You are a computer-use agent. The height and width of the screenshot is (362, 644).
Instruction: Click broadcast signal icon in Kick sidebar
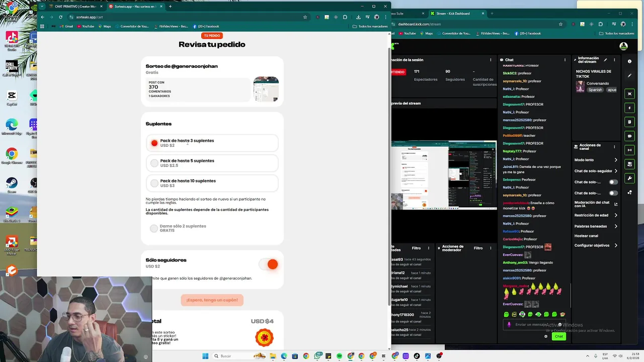[629, 150]
